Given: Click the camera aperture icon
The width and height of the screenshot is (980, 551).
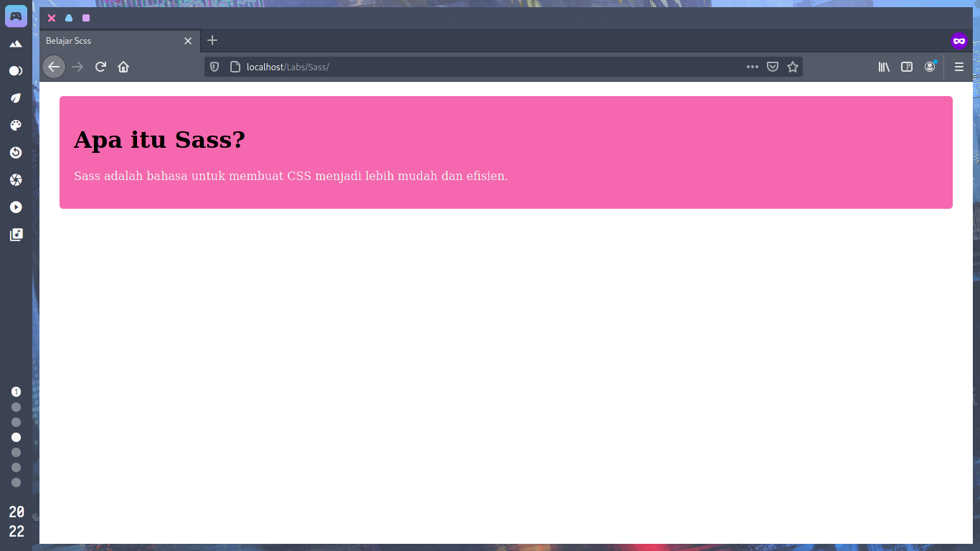Looking at the screenshot, I should [x=16, y=180].
